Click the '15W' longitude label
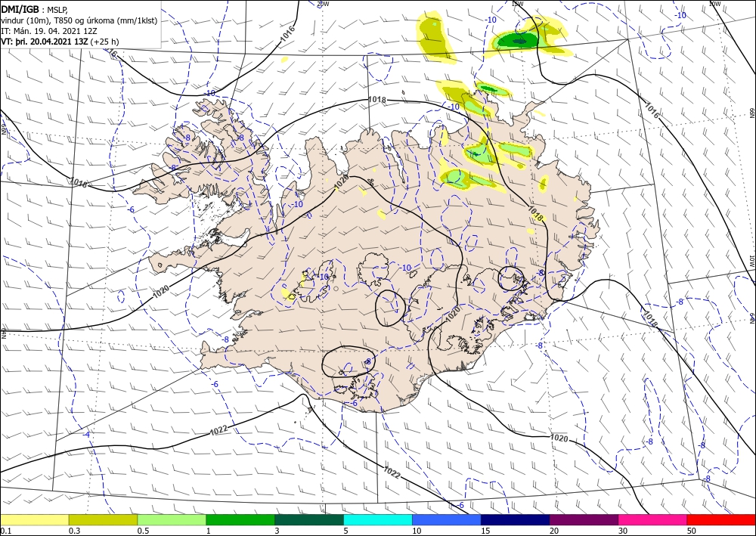 [x=517, y=4]
